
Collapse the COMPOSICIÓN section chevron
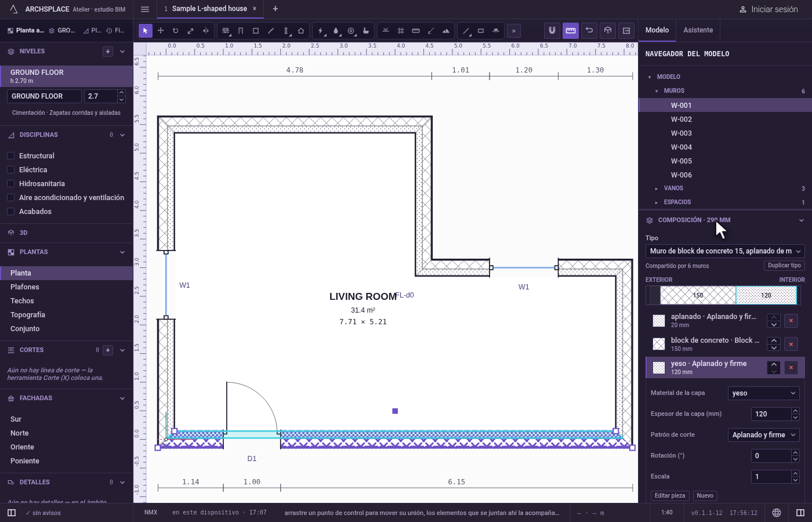(802, 220)
